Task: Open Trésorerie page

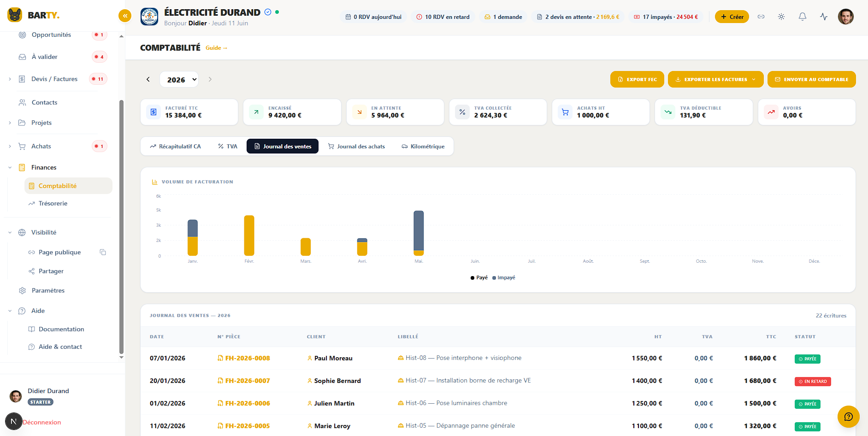Action: [x=53, y=203]
